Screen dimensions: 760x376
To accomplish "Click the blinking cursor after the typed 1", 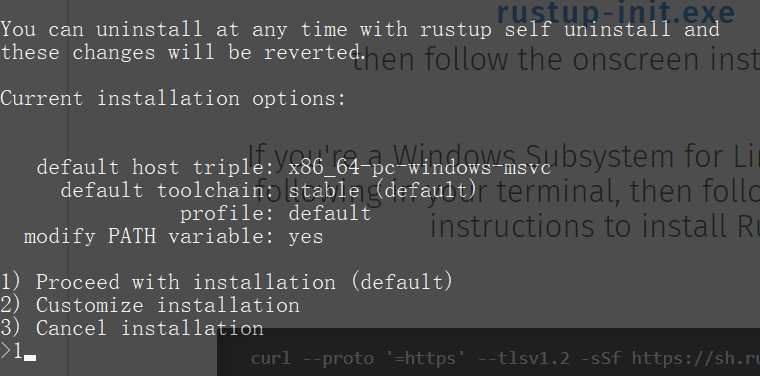I will pos(30,358).
